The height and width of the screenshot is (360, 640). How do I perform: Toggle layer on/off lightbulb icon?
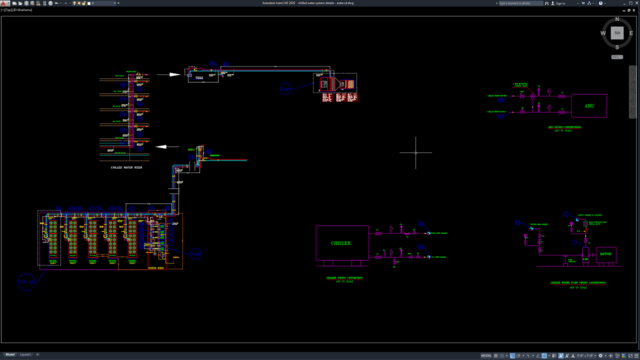pyautogui.click(x=74, y=3)
